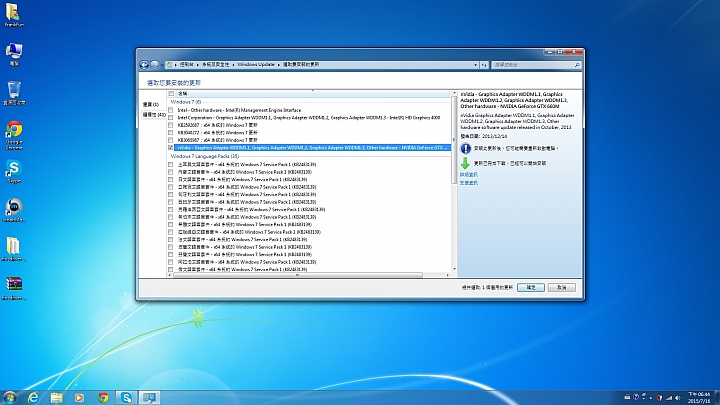Click the horizontal scrollbar of update list
This screenshot has width=720, height=405.
[298, 275]
